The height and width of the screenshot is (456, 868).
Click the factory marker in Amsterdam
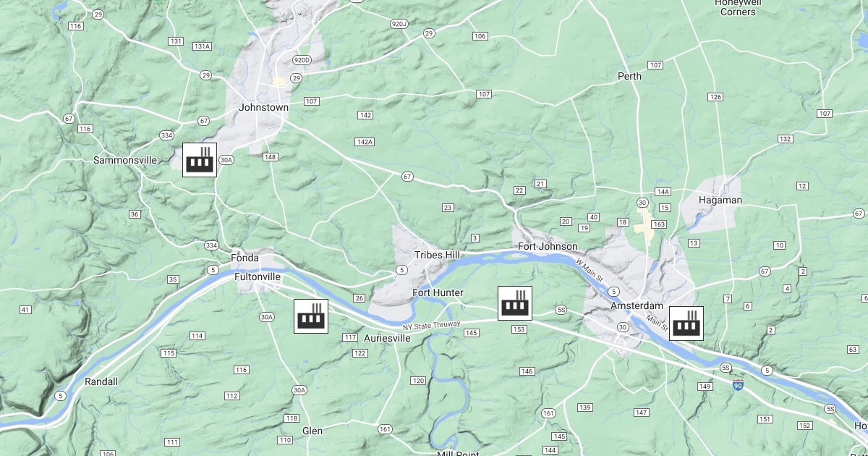[686, 323]
